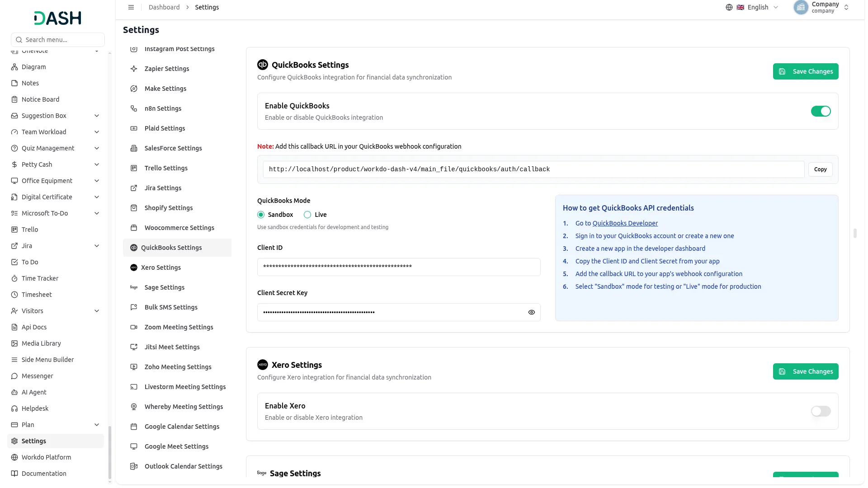Click the AI Agent robot icon

tap(14, 392)
